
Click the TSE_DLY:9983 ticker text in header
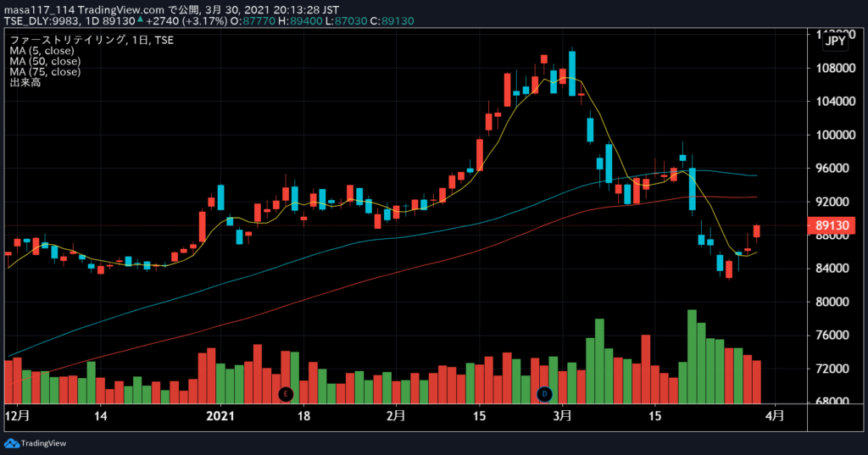pyautogui.click(x=42, y=21)
